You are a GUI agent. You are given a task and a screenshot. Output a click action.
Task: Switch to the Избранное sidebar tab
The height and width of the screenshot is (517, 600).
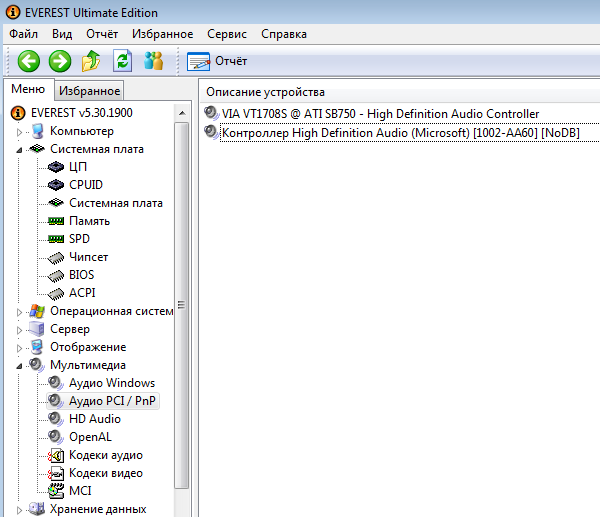tap(90, 91)
